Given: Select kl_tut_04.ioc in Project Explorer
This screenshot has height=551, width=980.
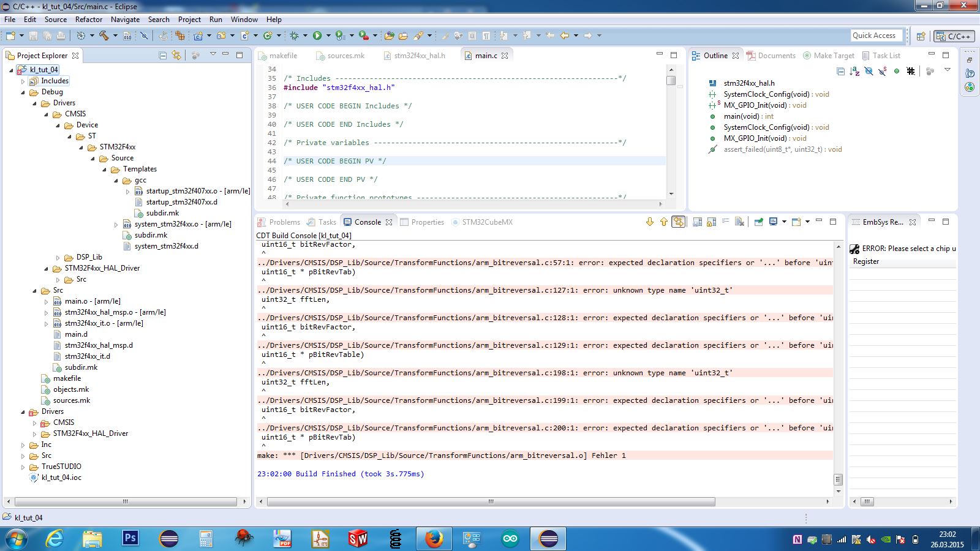Looking at the screenshot, I should [61, 478].
